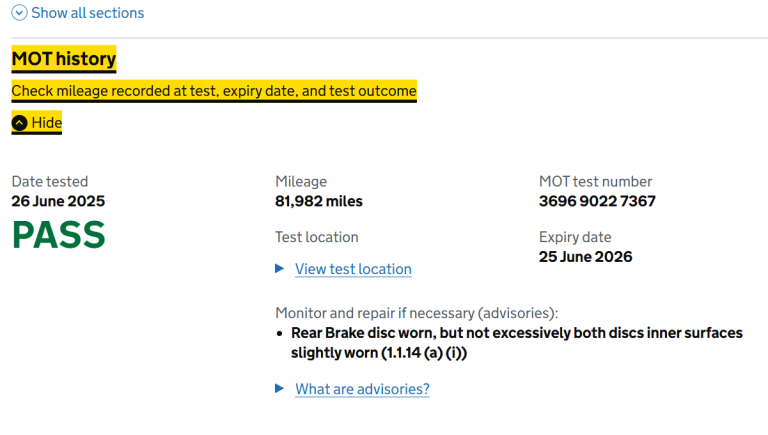Open the What are advisories? link
The width and height of the screenshot is (768, 435).
[362, 389]
